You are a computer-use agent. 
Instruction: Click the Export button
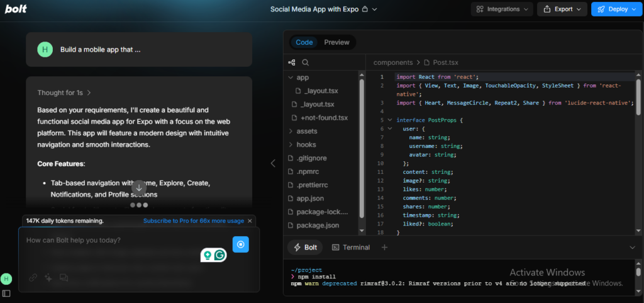[x=562, y=9]
